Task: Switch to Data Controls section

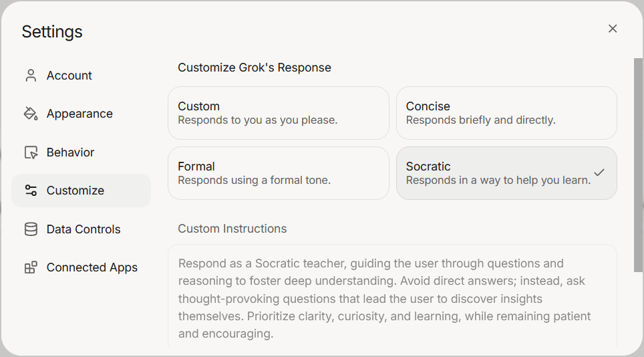Action: [84, 229]
